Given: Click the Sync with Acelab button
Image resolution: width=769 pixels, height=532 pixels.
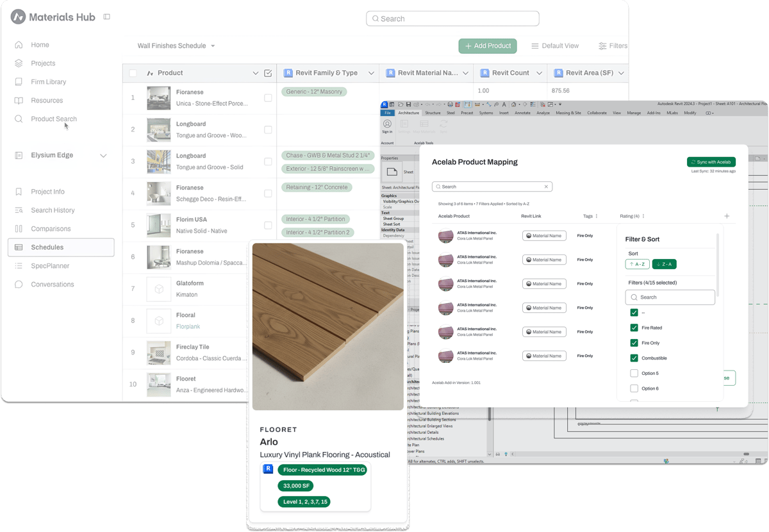Looking at the screenshot, I should click(x=711, y=162).
